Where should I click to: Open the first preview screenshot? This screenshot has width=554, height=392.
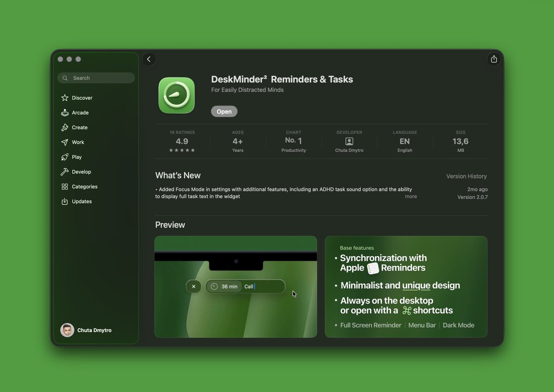coord(235,287)
